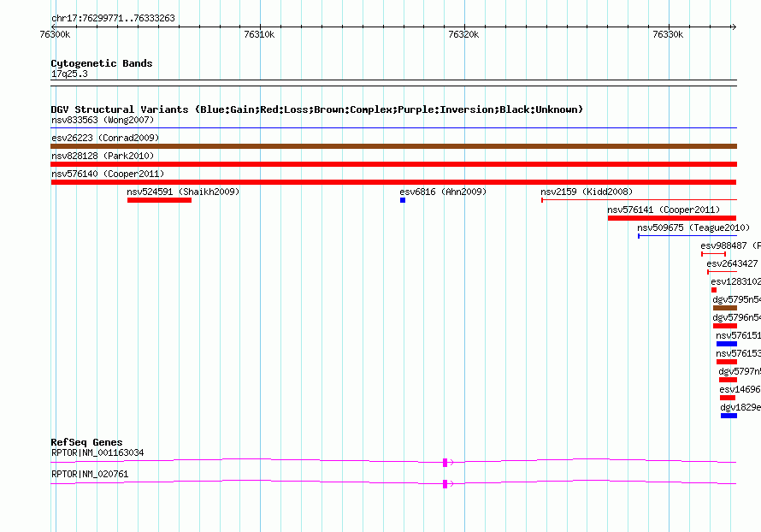
Task: Click the RefSeq Genes track title
Action: (x=86, y=442)
